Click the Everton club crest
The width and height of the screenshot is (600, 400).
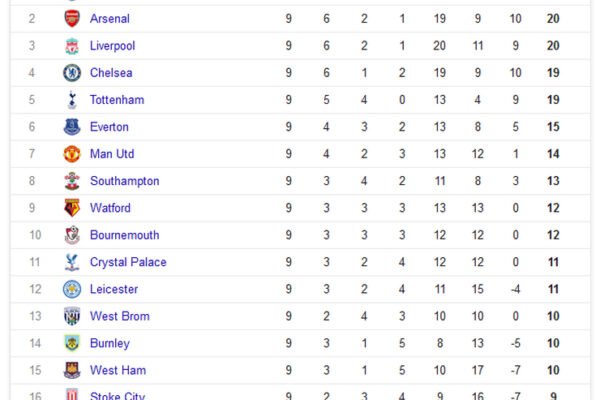coord(72,127)
